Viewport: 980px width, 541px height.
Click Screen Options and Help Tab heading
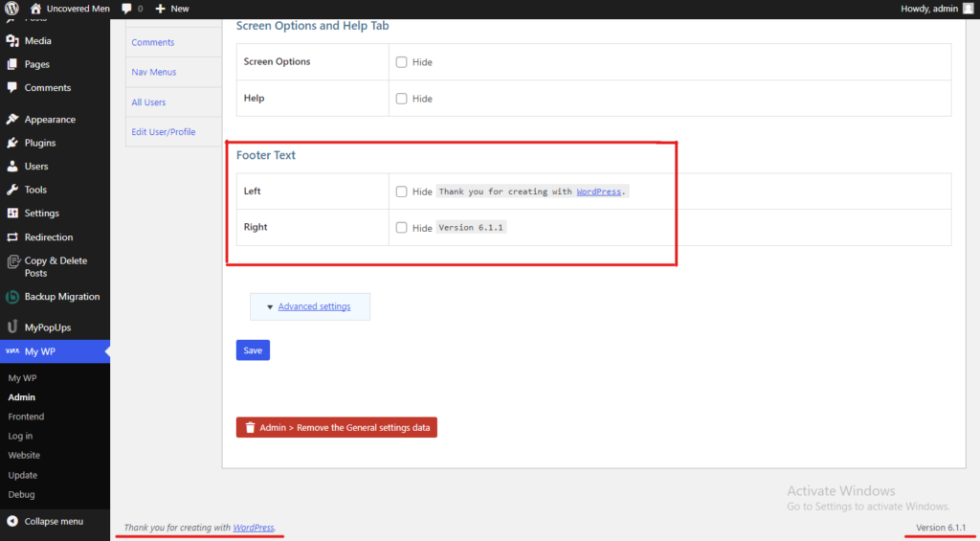tap(313, 26)
